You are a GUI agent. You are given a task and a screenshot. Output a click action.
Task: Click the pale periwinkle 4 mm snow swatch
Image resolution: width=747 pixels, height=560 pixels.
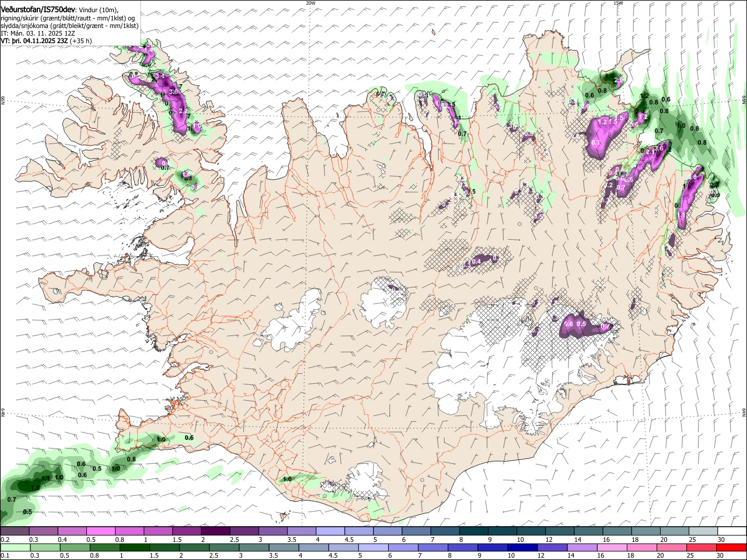(x=330, y=531)
